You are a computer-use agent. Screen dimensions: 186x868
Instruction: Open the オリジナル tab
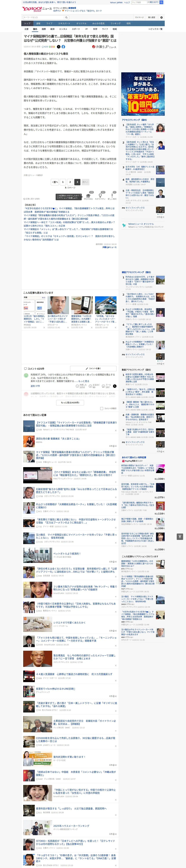coord(81,24)
